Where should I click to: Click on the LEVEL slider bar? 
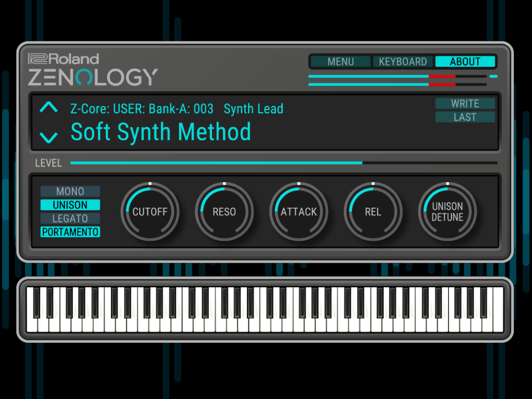[284, 163]
